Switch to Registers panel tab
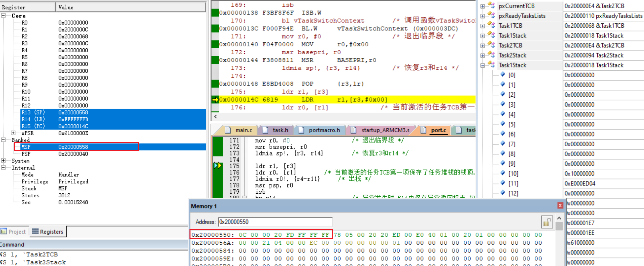The width and height of the screenshot is (644, 266). click(48, 232)
